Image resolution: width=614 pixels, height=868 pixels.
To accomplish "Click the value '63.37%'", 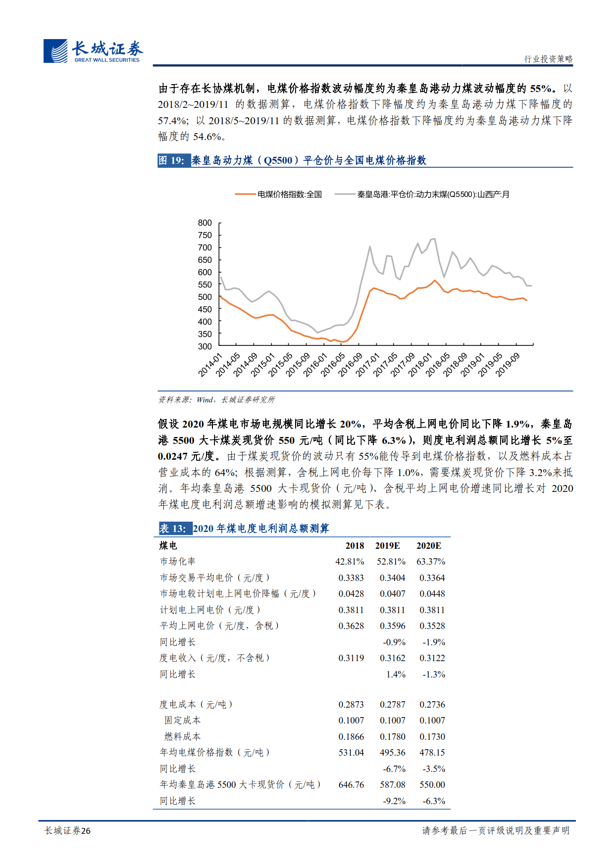I will (431, 562).
